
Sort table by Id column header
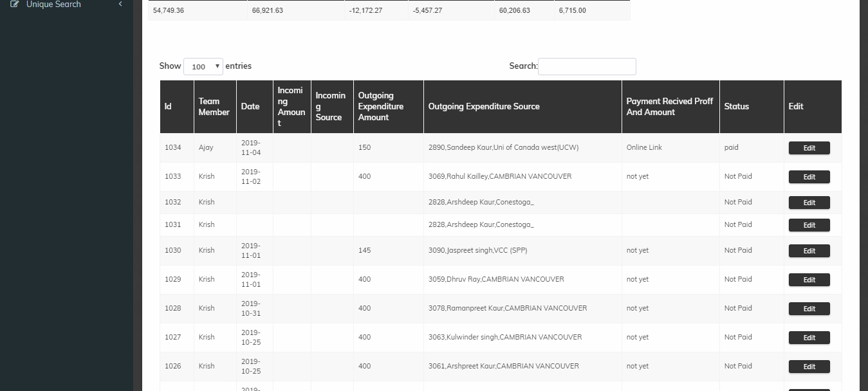177,107
